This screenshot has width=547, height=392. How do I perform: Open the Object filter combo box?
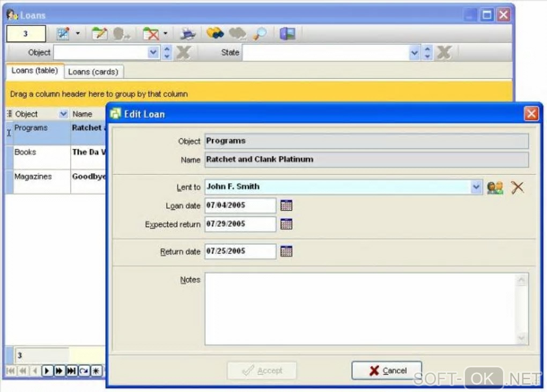click(153, 53)
